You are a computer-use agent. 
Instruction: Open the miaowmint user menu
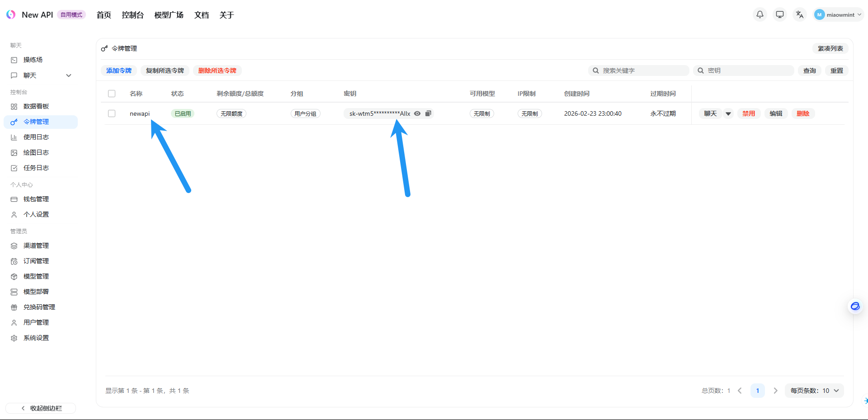(839, 14)
